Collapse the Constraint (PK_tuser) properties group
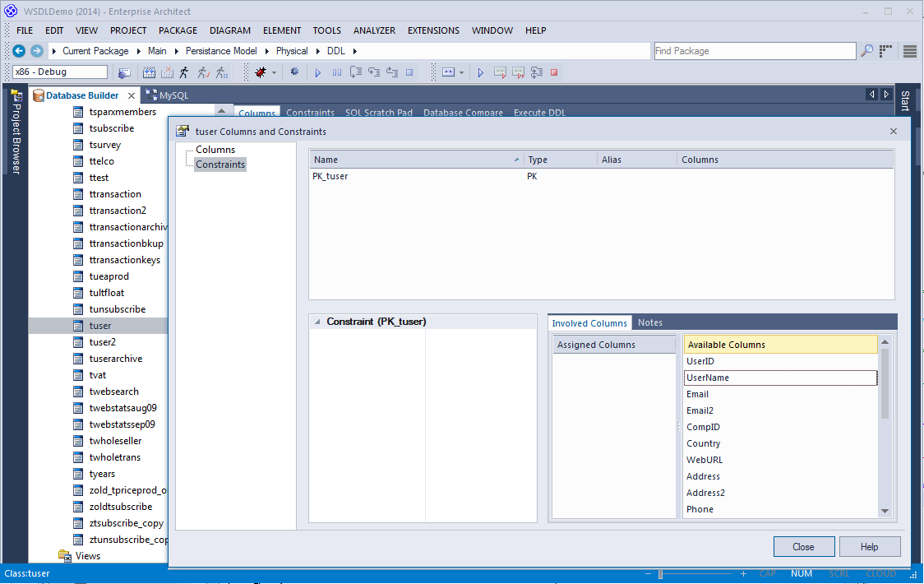Image resolution: width=924 pixels, height=584 pixels. click(317, 322)
